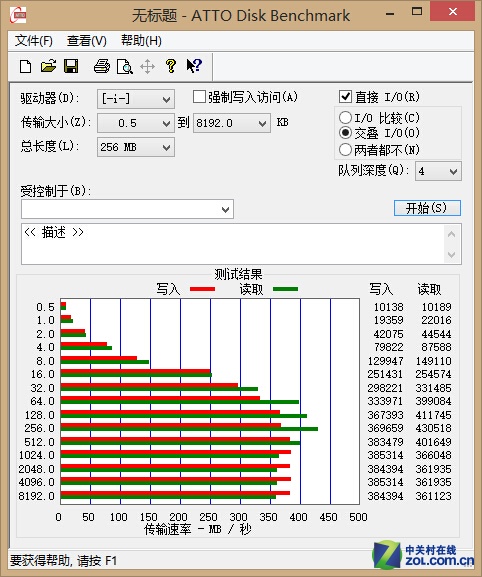The height and width of the screenshot is (577, 482).
Task: Open the 帮助(H) menu
Action: (141, 41)
